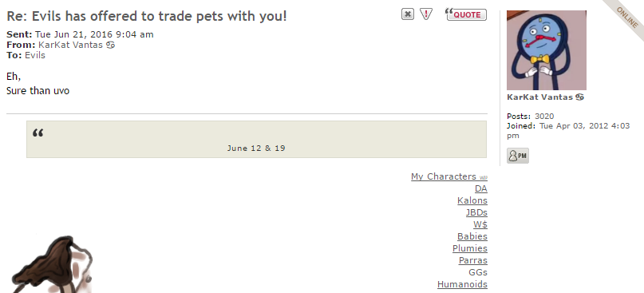Click the mushroom signature image
The width and height of the screenshot is (644, 293).
tap(50, 263)
